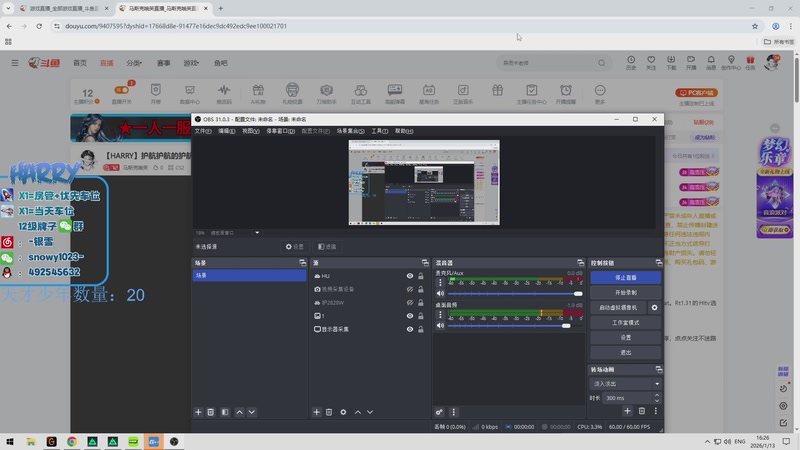Move source down in Sources panel

pos(370,412)
